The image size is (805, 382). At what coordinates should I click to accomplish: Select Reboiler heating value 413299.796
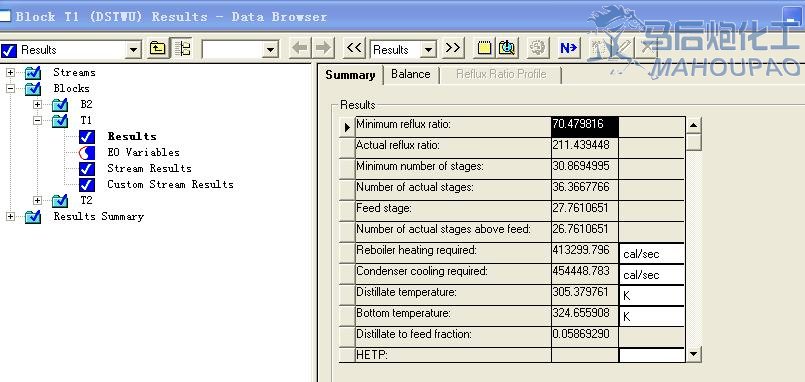(x=585, y=253)
